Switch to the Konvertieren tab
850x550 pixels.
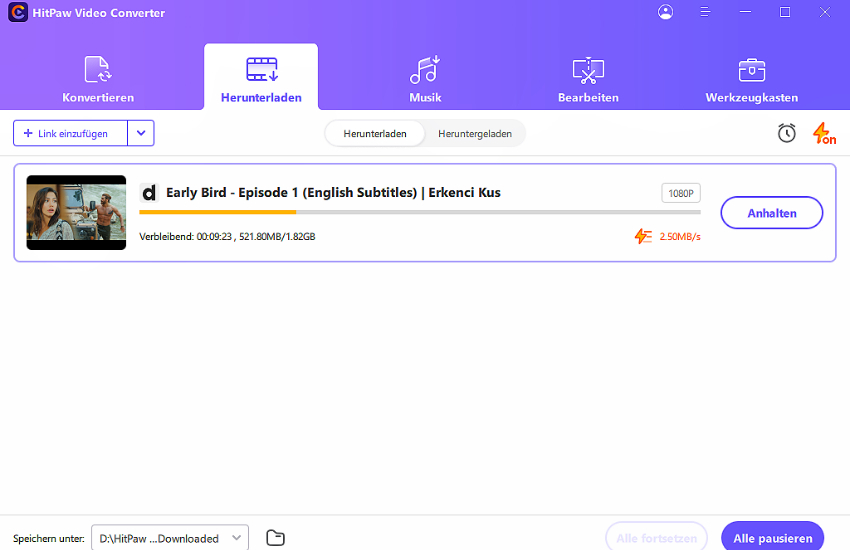click(x=98, y=79)
